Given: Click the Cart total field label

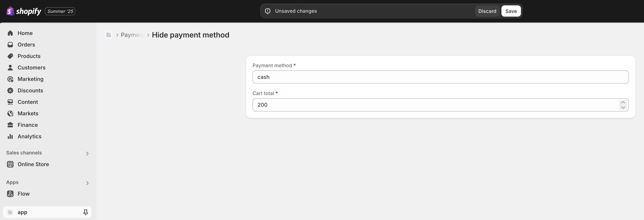Looking at the screenshot, I should click(x=263, y=93).
